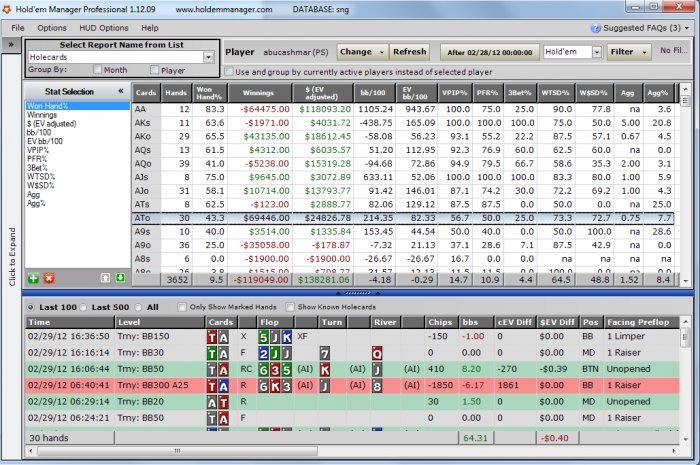
Task: Select the 02/29/12 06:24:21 hand row
Action: (353, 418)
